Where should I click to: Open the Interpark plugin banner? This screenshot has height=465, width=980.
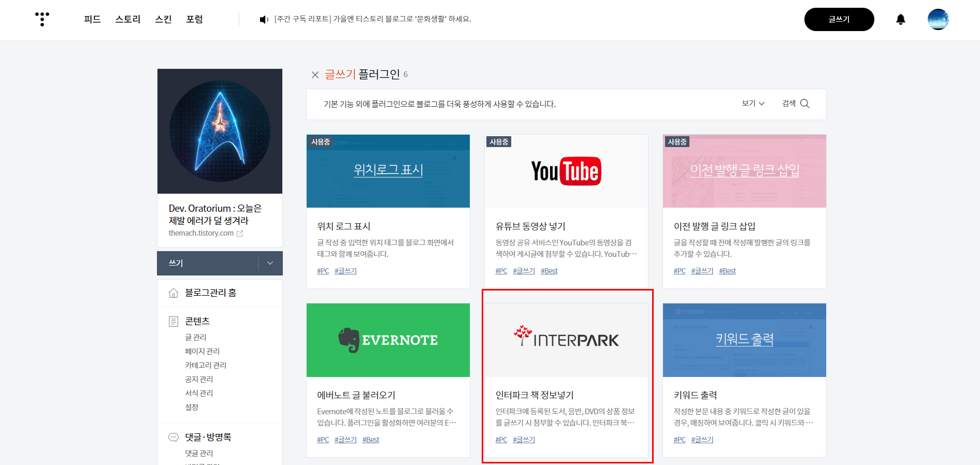[566, 340]
